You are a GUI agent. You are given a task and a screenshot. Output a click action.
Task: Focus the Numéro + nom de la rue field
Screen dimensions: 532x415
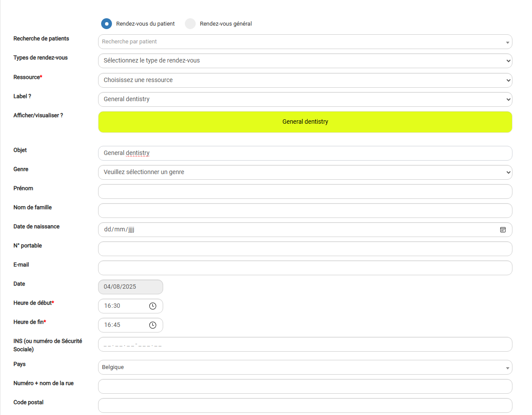click(305, 386)
